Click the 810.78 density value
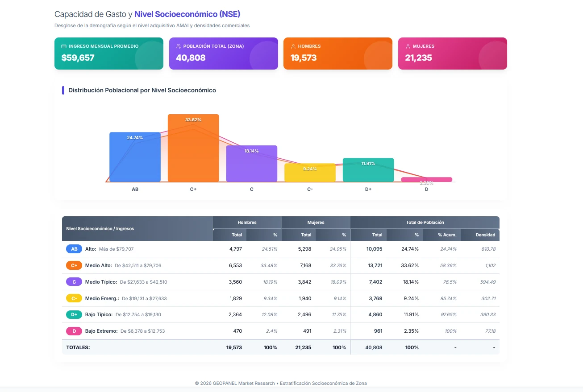This screenshot has height=392, width=583. pos(488,249)
